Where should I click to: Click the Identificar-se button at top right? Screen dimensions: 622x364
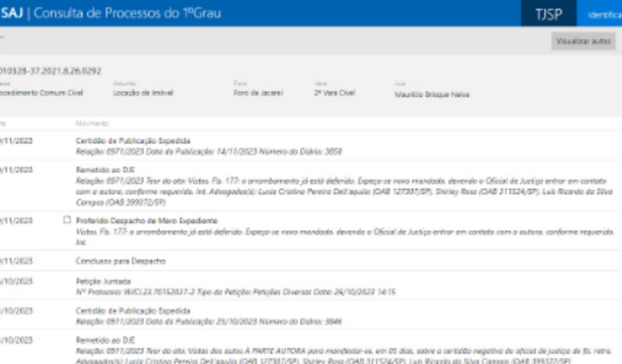602,13
